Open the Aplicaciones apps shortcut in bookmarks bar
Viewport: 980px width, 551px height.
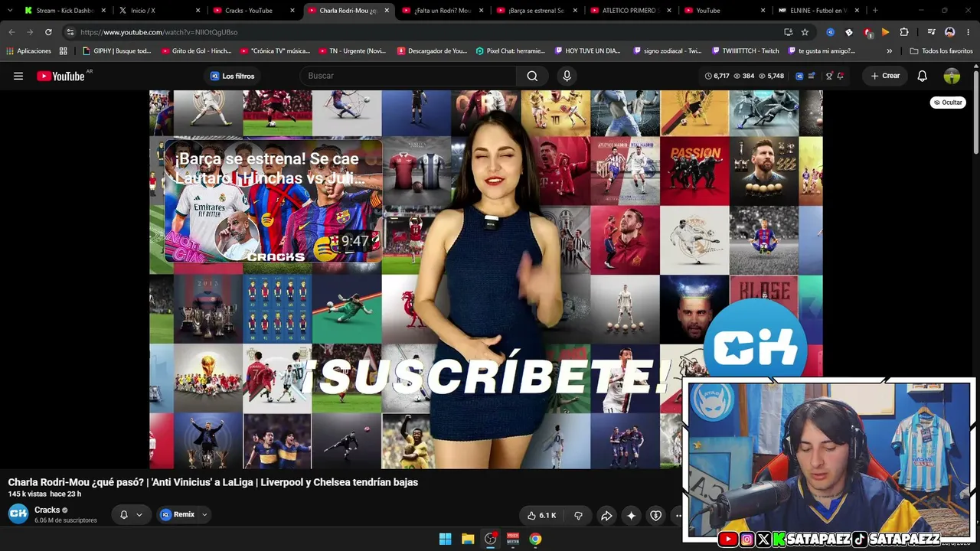(28, 51)
